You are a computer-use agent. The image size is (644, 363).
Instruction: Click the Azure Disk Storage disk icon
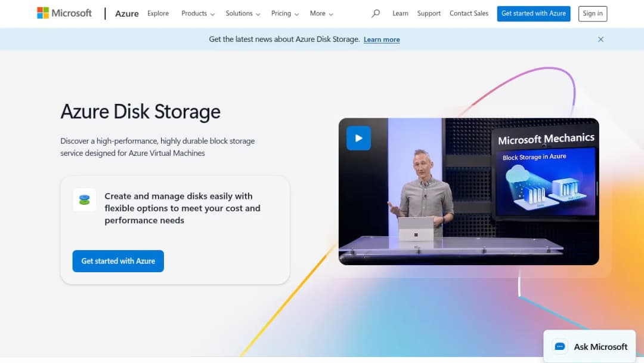coord(85,200)
